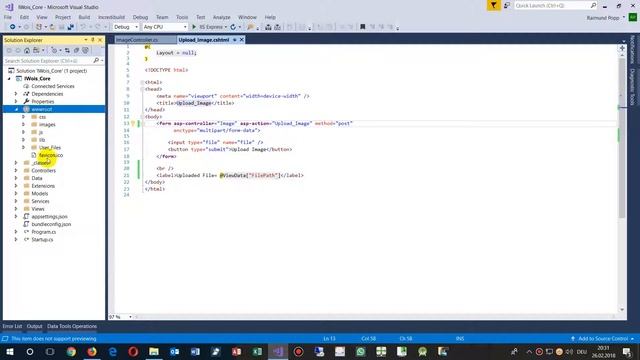Toggle auto-hide pin on Solution Explorer
The image size is (640, 360).
click(x=93, y=40)
